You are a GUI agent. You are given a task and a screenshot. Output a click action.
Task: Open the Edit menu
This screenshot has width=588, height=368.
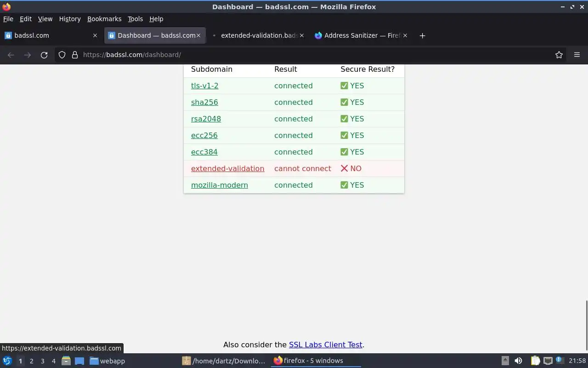26,19
